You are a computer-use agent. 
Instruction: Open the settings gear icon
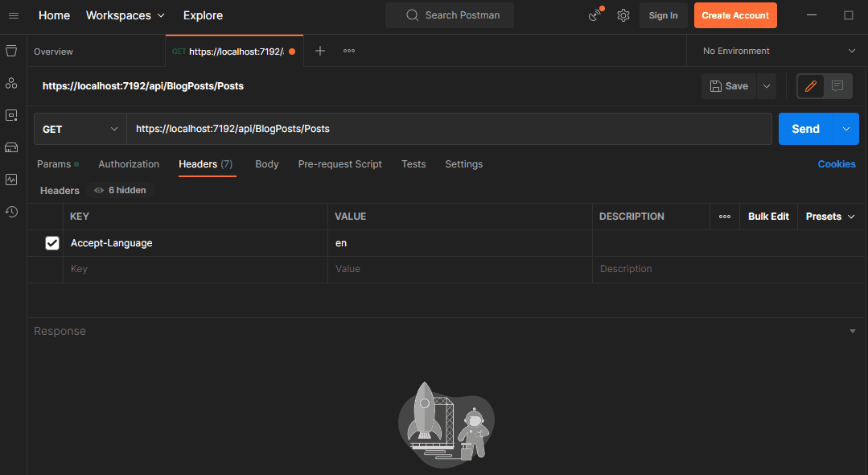[623, 15]
